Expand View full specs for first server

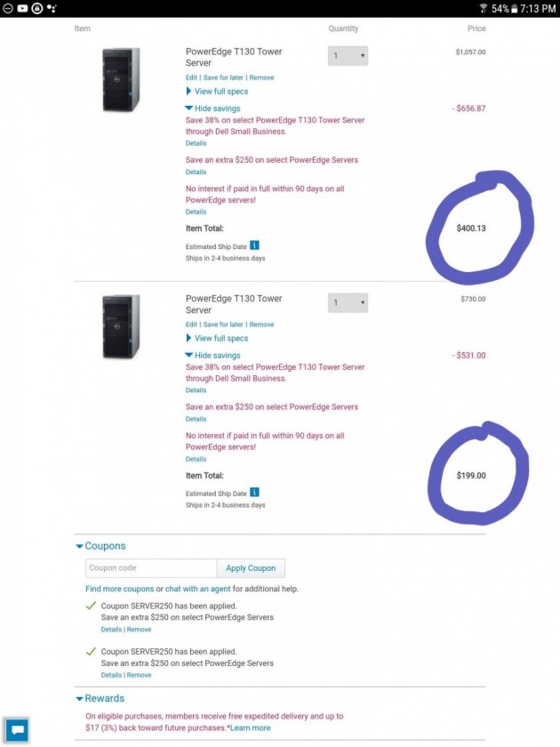click(x=217, y=91)
